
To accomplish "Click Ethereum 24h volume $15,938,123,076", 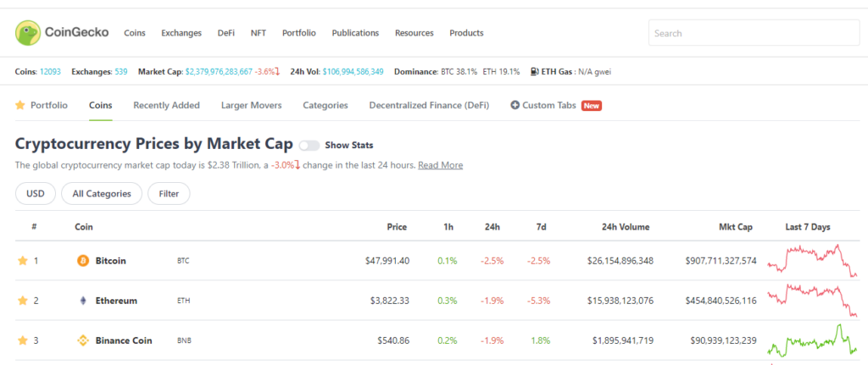I will [620, 301].
